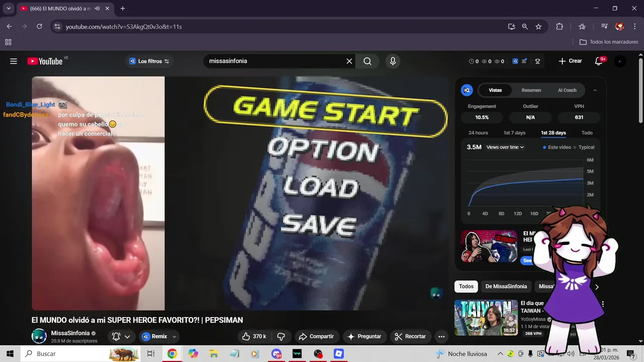The width and height of the screenshot is (644, 362).
Task: Reload the page
Action: (x=39, y=27)
